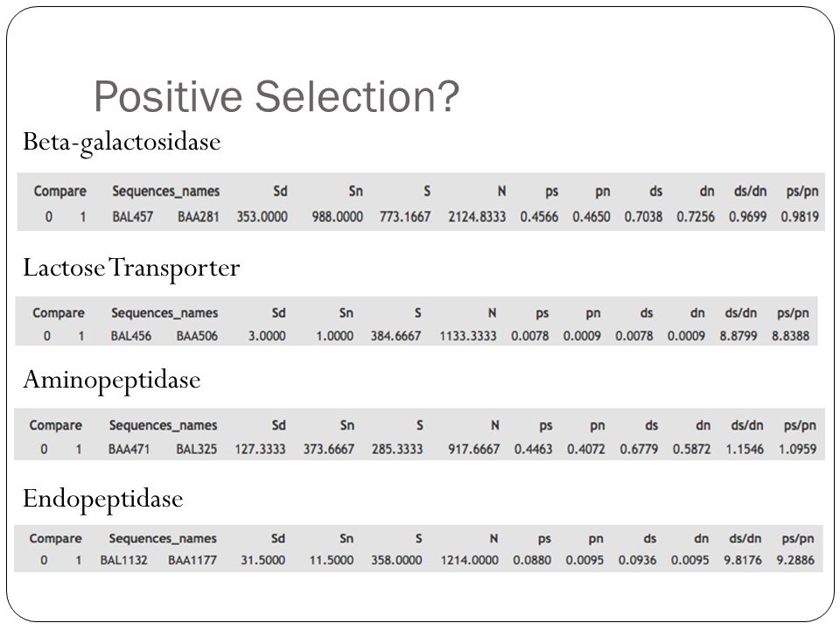Click Endopeptidase N value 1214.0000

coord(469,560)
